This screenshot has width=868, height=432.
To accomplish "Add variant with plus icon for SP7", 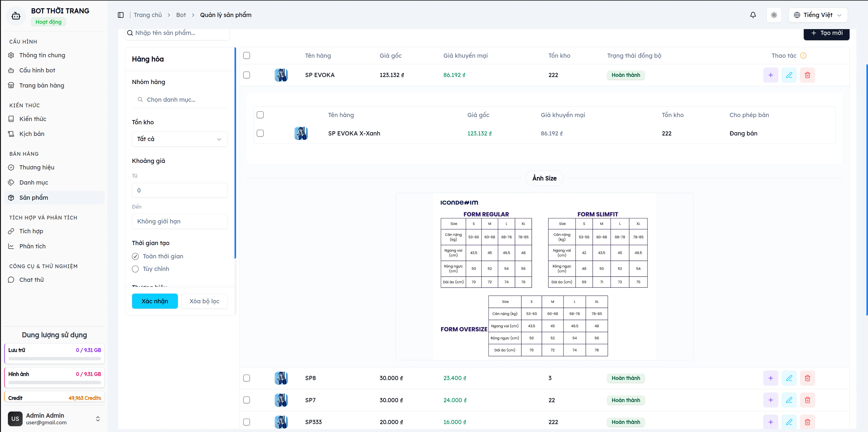I will (x=770, y=400).
